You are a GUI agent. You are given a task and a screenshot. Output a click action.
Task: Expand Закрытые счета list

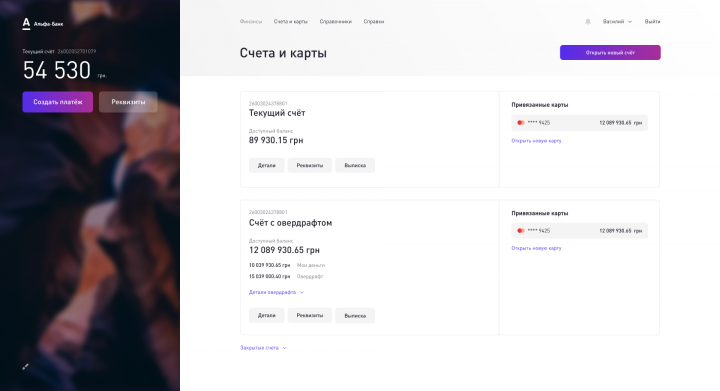pos(263,348)
